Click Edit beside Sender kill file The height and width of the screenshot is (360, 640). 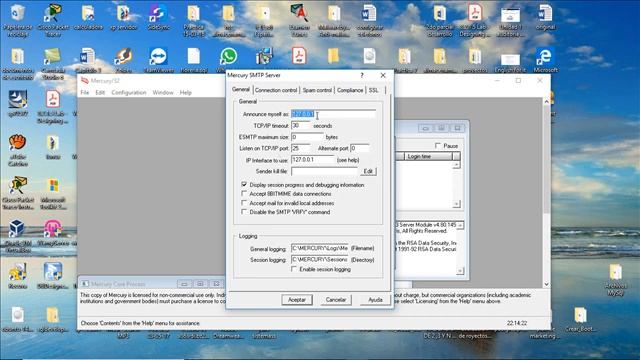[368, 171]
